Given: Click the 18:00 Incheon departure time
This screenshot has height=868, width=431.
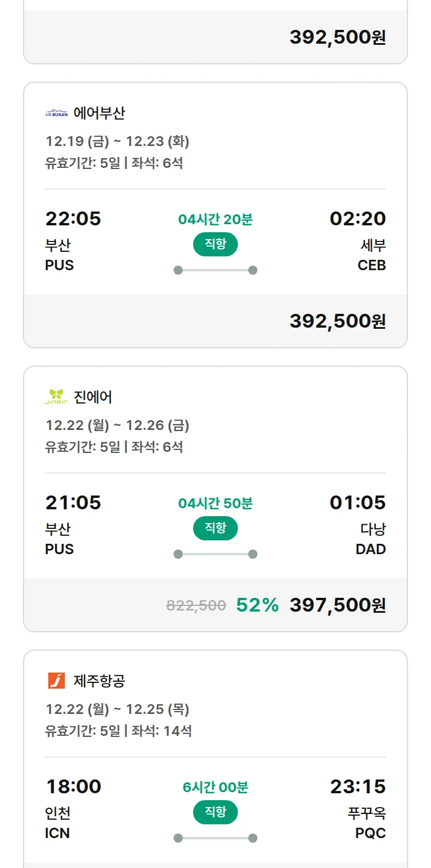Looking at the screenshot, I should pos(73,786).
